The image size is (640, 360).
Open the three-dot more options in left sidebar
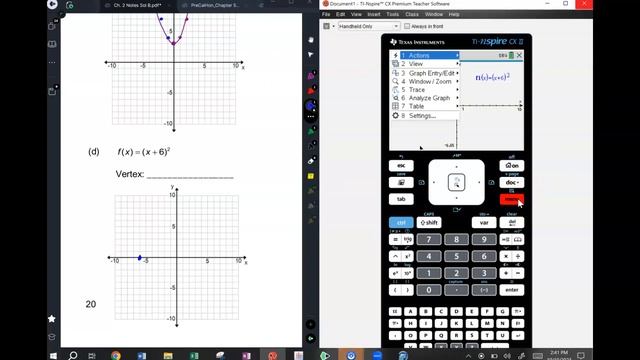pos(52,62)
